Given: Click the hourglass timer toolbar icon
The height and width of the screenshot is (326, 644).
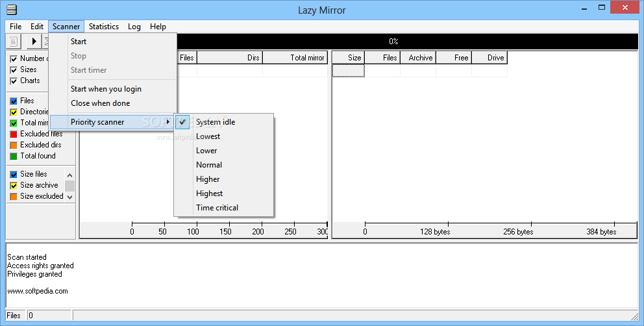Looking at the screenshot, I should click(x=45, y=41).
